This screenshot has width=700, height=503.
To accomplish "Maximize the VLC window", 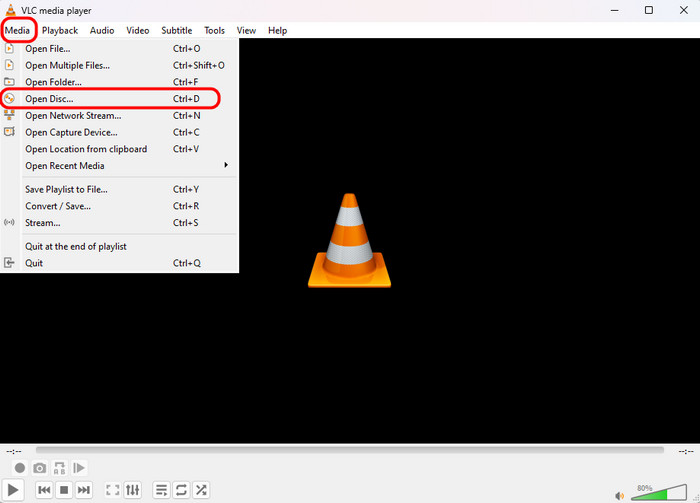I will (649, 10).
